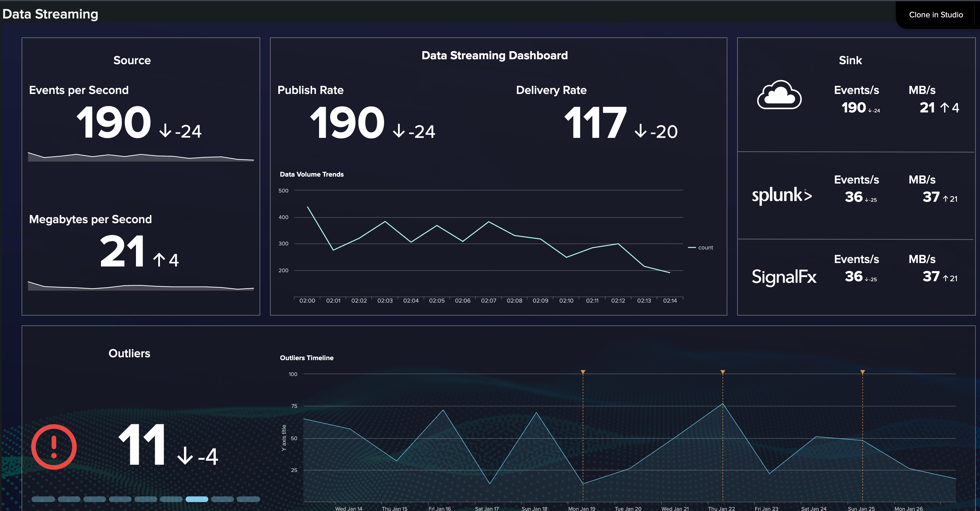This screenshot has height=511, width=980.
Task: Click the red outlier alert exclamation icon
Action: tap(54, 447)
